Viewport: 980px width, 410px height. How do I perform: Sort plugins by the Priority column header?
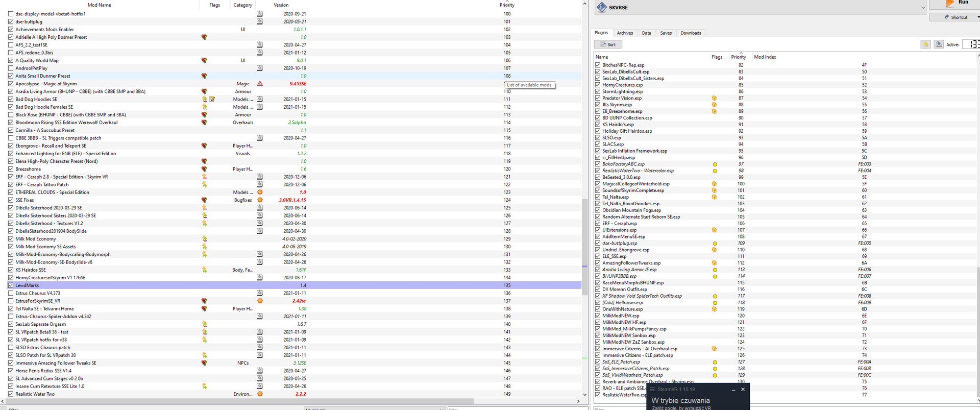tap(739, 57)
